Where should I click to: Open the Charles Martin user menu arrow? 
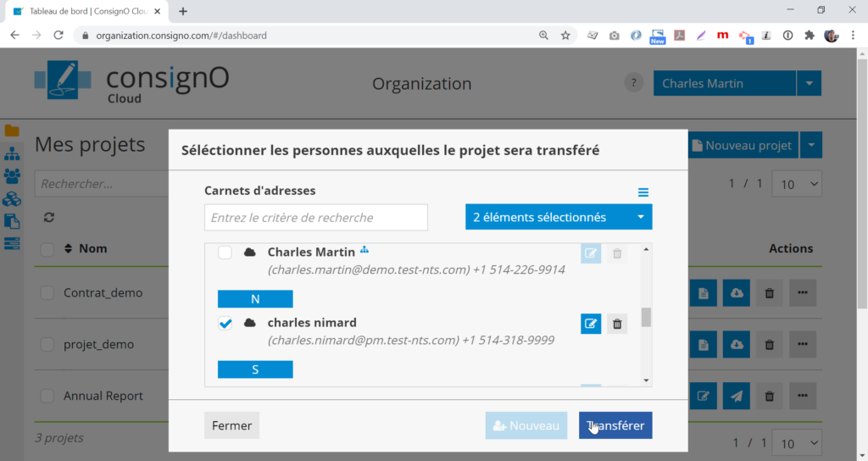click(810, 84)
